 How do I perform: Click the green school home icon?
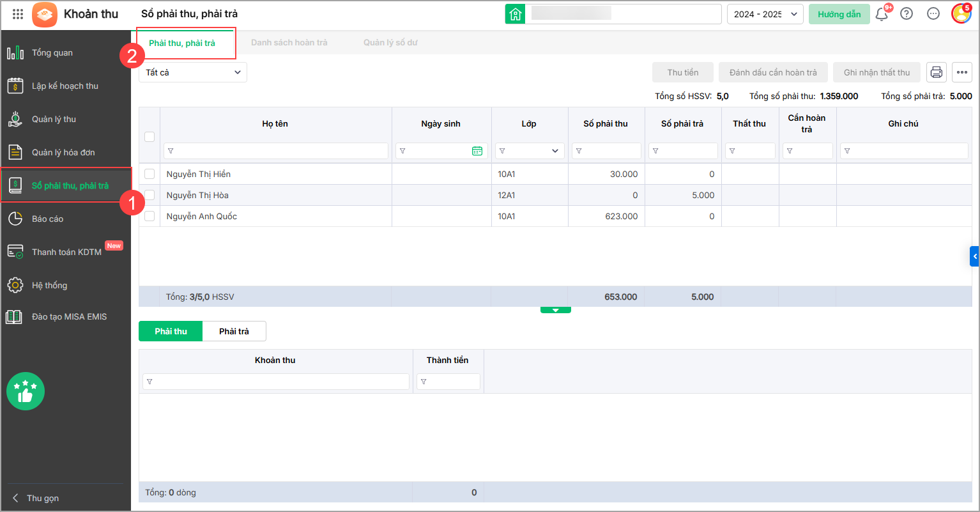tap(515, 14)
